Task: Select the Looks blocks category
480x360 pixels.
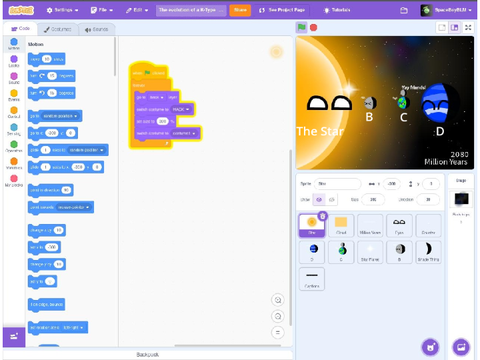Action: 14,61
